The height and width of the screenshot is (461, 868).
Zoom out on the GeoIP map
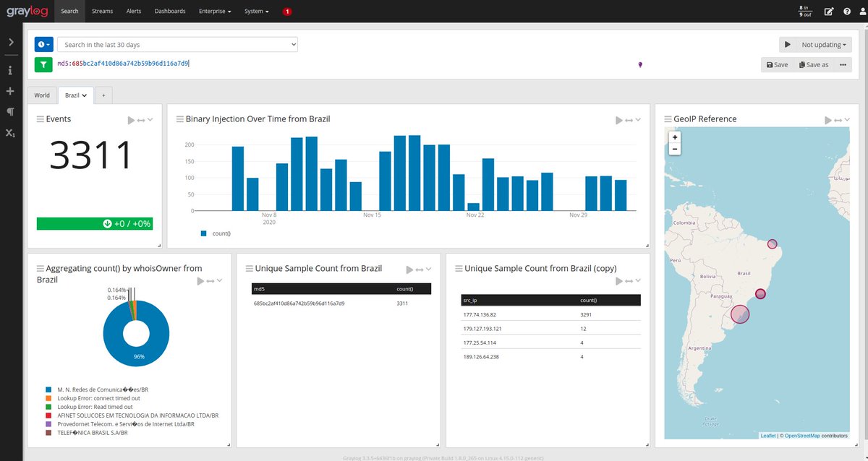click(675, 149)
